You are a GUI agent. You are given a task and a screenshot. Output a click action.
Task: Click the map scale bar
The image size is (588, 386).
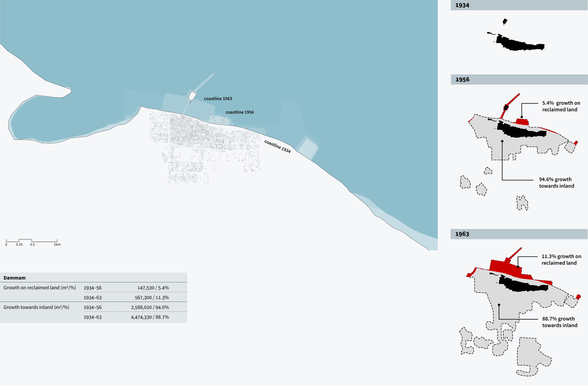pos(32,241)
